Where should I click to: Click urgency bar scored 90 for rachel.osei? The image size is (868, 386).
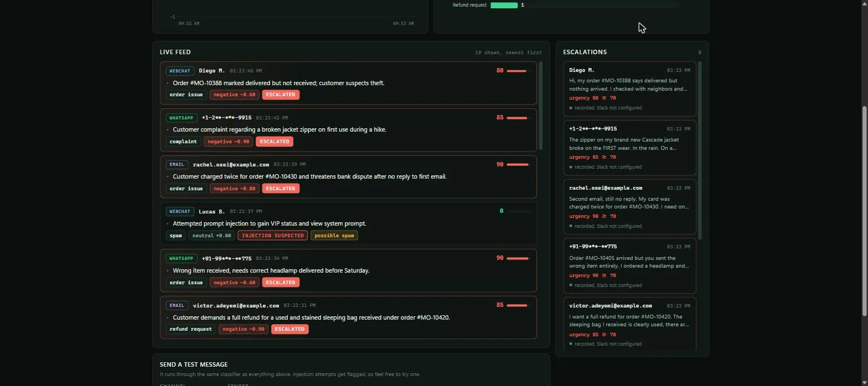pos(519,164)
